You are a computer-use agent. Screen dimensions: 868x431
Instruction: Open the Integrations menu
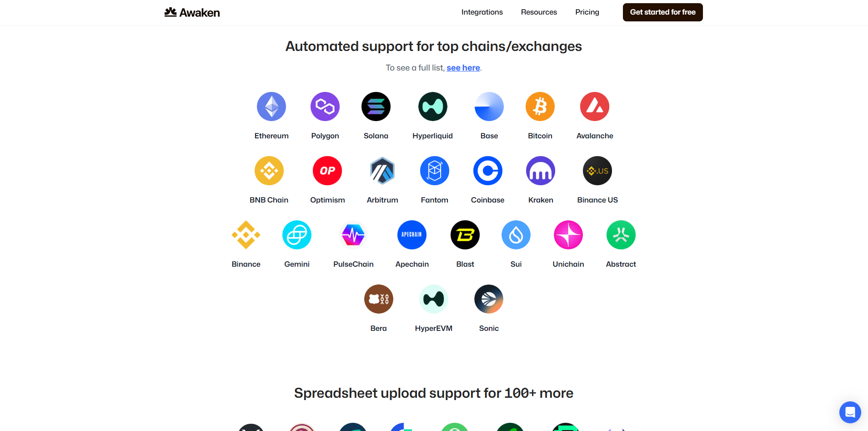click(x=482, y=12)
